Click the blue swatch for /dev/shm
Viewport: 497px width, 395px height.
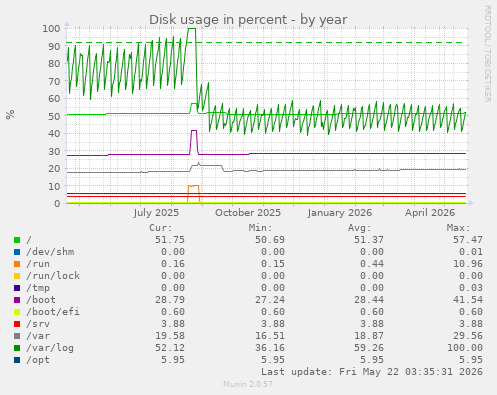tap(17, 252)
